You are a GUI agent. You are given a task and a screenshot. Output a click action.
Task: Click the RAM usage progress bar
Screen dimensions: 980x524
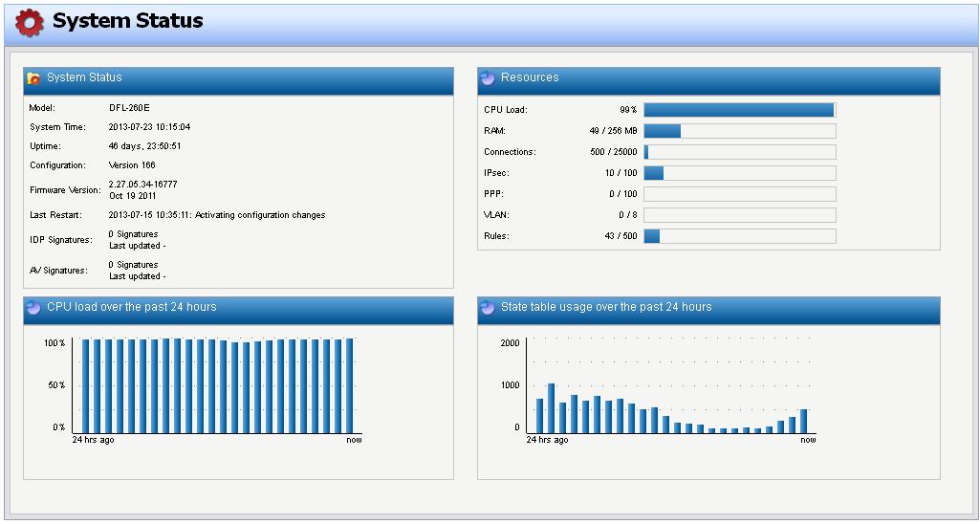(x=739, y=131)
